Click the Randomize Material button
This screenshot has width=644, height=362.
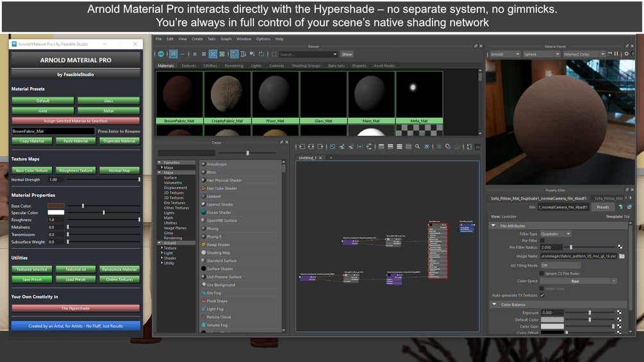tap(119, 269)
